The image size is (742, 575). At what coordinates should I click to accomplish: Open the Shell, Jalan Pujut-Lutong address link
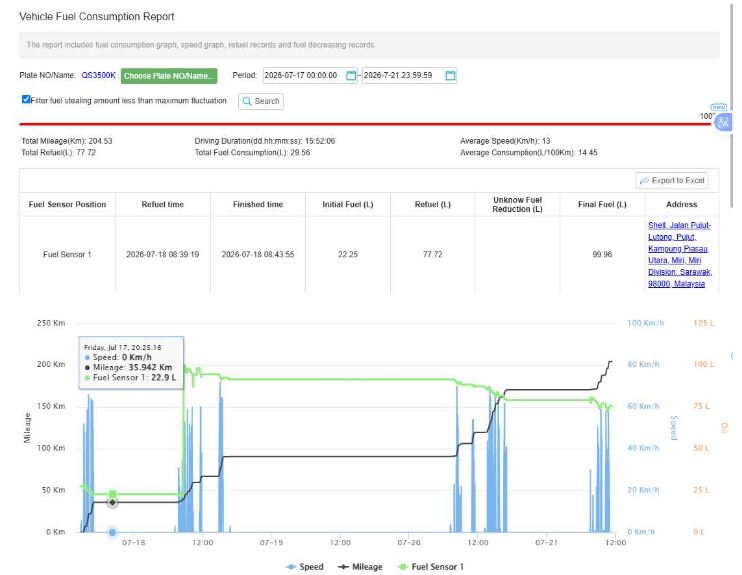pyautogui.click(x=680, y=255)
